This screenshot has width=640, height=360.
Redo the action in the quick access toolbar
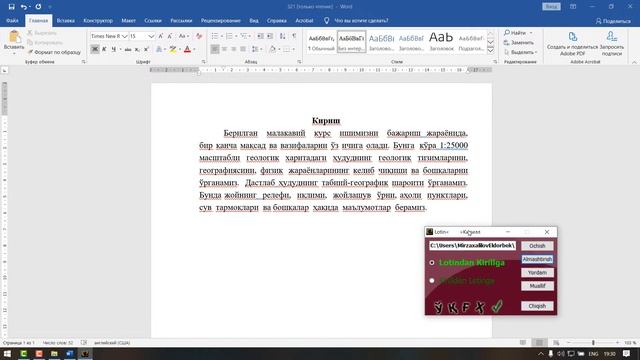(x=38, y=7)
